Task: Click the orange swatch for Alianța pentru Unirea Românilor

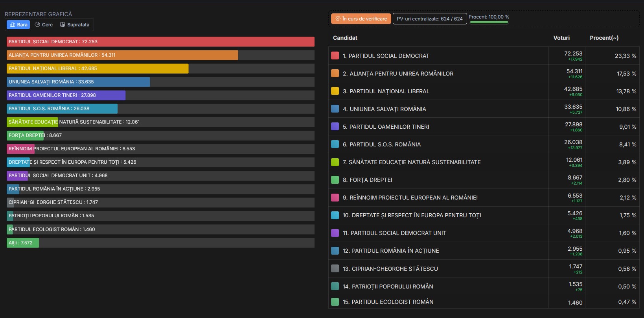Action: tap(335, 73)
